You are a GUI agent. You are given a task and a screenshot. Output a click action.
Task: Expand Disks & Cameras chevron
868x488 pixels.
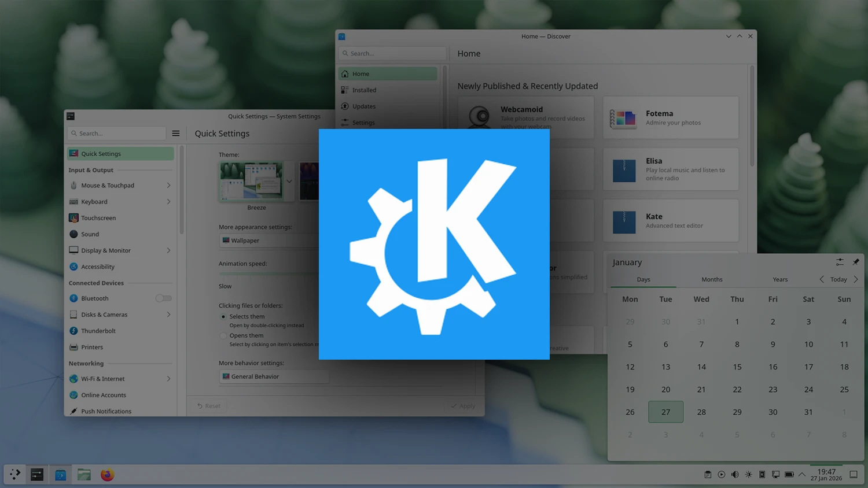point(168,315)
